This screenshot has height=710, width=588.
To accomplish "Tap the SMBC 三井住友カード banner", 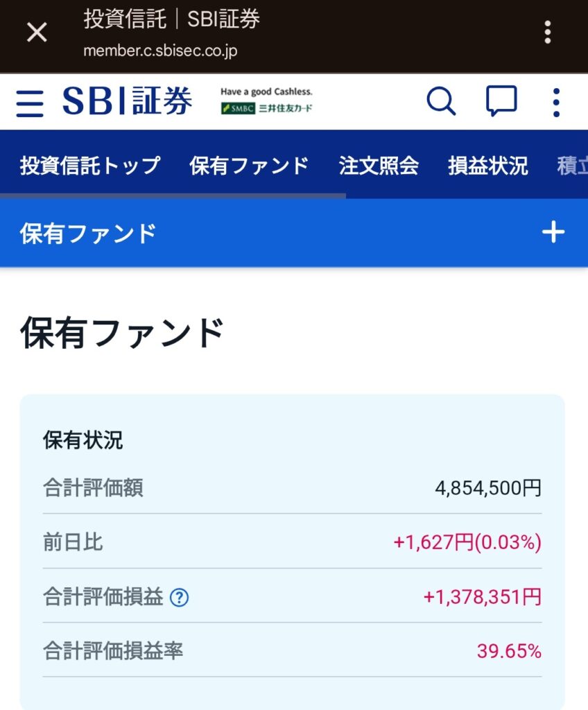I will pos(267,101).
